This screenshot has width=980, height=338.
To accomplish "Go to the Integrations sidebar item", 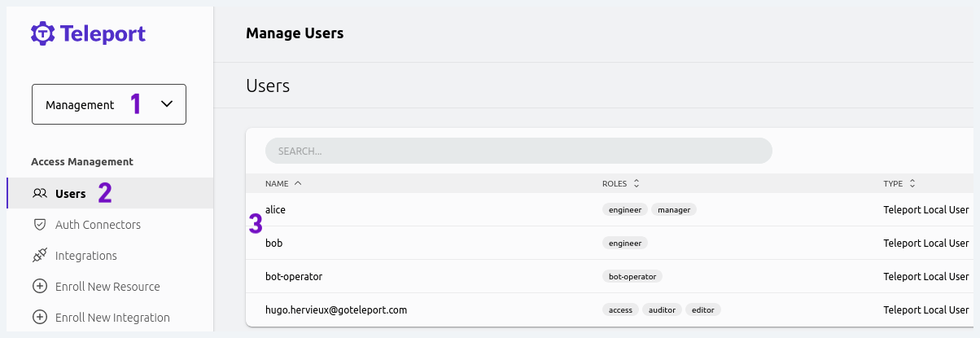I will click(86, 256).
